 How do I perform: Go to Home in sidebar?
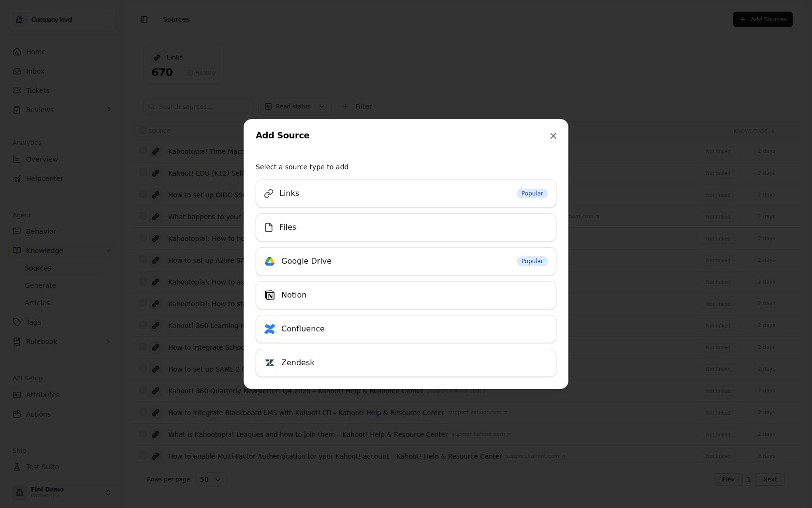coord(62,52)
